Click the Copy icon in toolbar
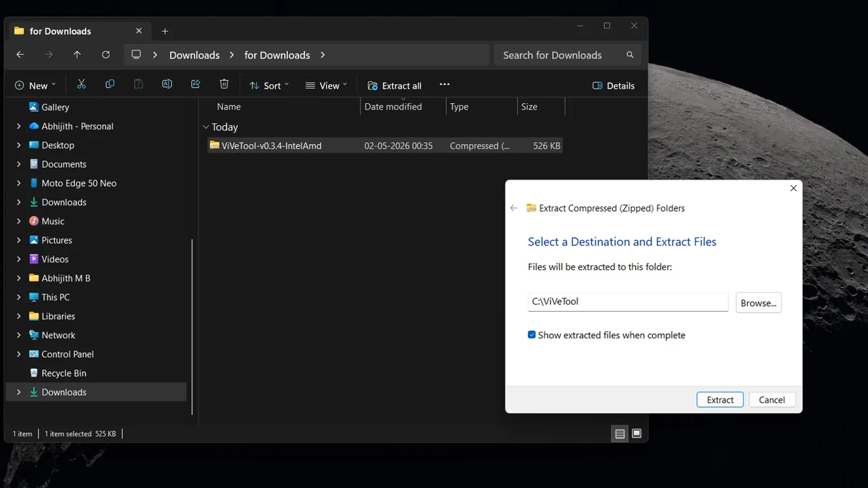The height and width of the screenshot is (488, 868). click(110, 84)
